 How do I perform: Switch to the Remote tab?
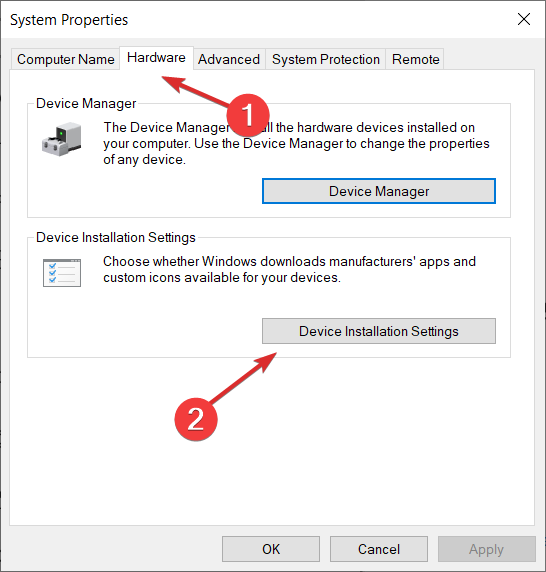[x=415, y=59]
